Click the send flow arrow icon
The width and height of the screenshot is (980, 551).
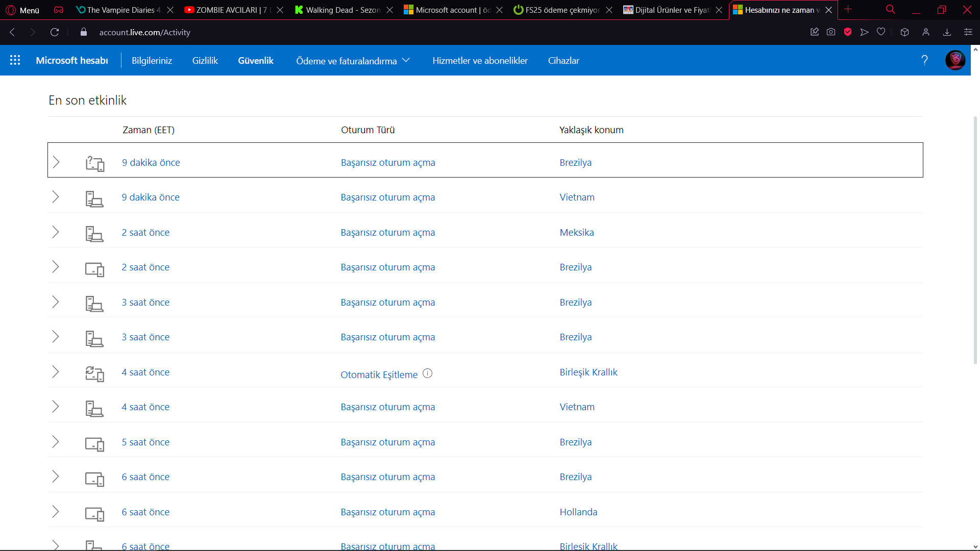864,32
